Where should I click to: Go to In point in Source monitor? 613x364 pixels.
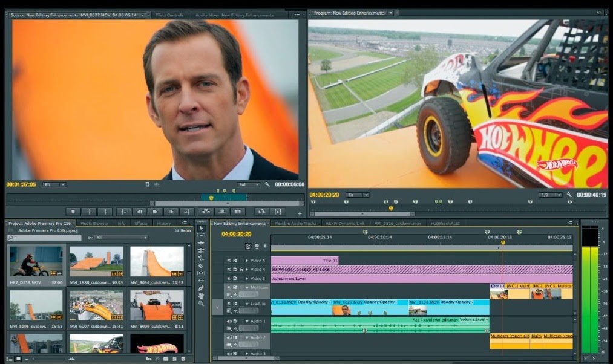pos(123,212)
